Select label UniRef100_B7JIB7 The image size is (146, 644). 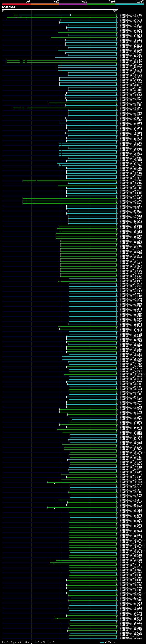coord(131,243)
